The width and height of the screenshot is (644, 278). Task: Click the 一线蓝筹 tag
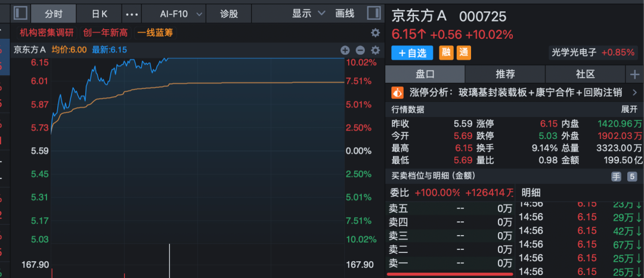point(155,32)
